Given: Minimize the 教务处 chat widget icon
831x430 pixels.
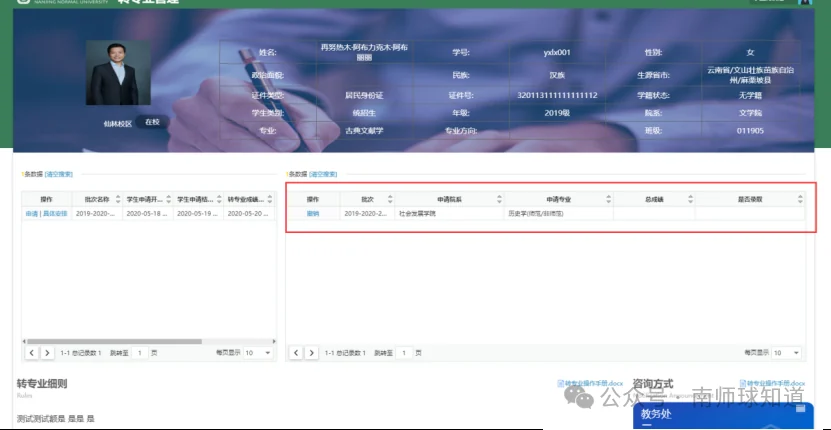Looking at the screenshot, I should 800,408.
